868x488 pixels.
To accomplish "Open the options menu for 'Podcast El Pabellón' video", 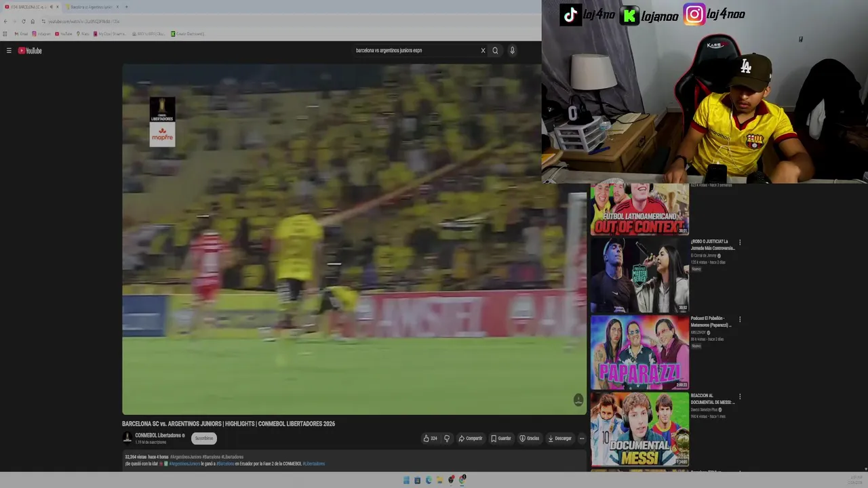I will tap(740, 319).
